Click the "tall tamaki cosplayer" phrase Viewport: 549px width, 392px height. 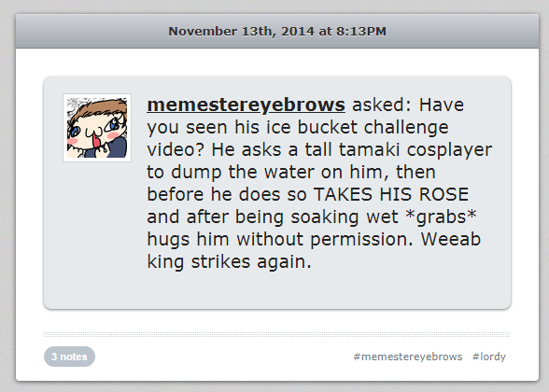[x=398, y=149]
